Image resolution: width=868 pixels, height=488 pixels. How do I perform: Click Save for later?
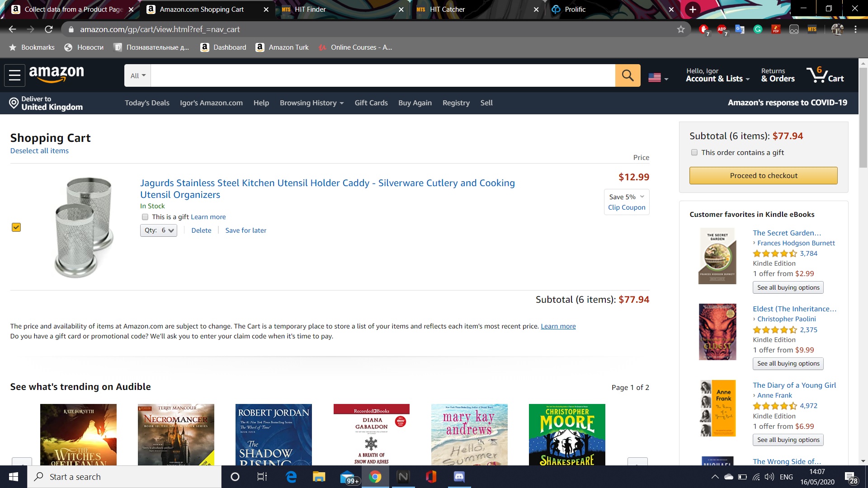click(245, 230)
